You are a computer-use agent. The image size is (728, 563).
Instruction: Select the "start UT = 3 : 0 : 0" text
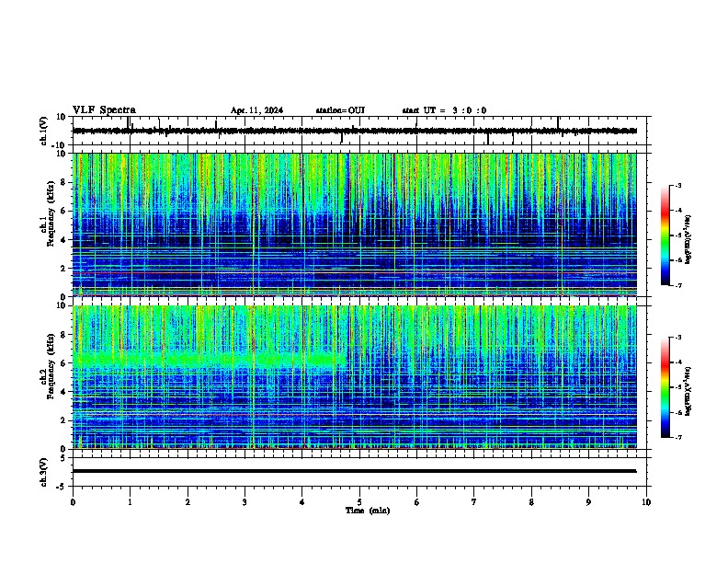tap(444, 110)
